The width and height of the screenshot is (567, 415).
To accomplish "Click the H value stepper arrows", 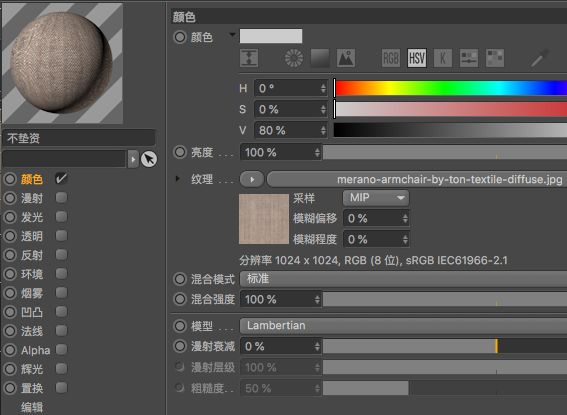I will (323, 88).
